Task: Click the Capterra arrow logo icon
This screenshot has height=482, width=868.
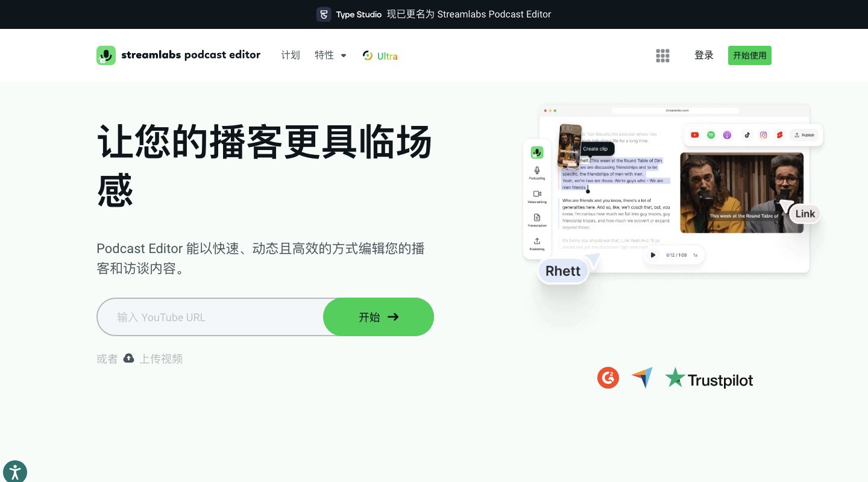Action: click(643, 378)
